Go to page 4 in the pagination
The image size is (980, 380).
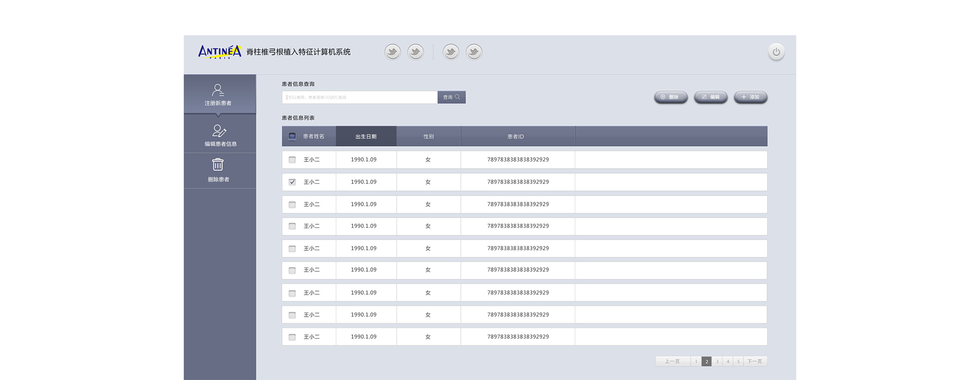[x=728, y=361]
